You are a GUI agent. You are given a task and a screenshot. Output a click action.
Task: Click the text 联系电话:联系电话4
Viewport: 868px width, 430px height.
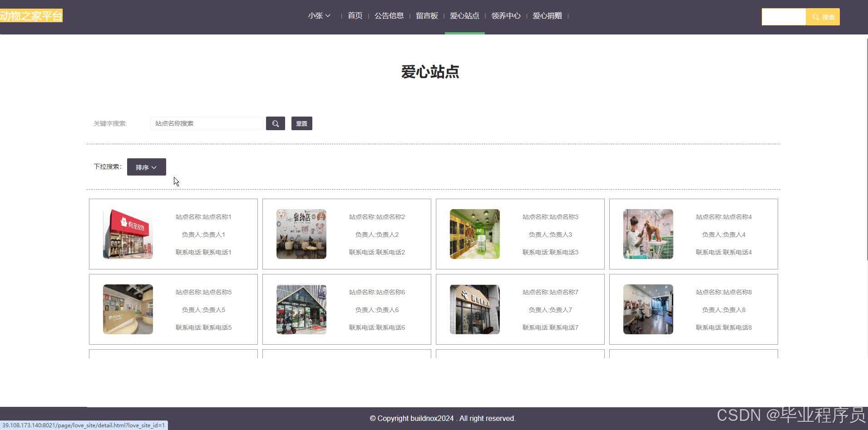tap(724, 252)
